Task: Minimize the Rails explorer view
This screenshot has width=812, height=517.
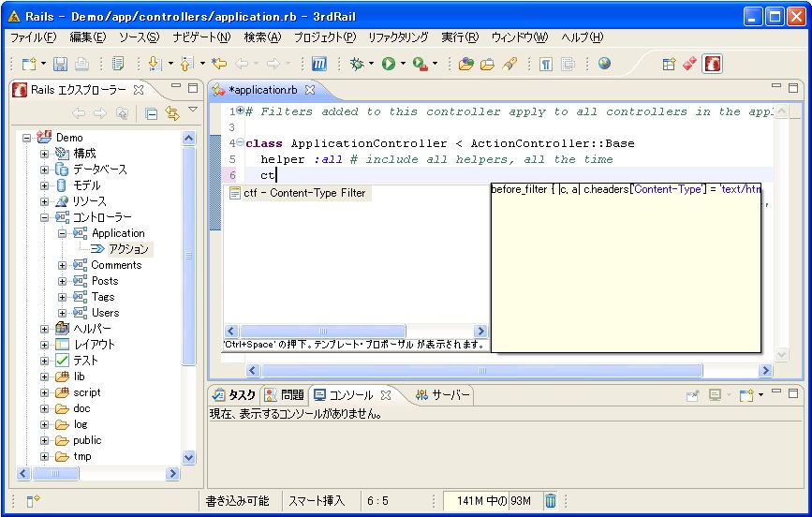Action: 176,86
